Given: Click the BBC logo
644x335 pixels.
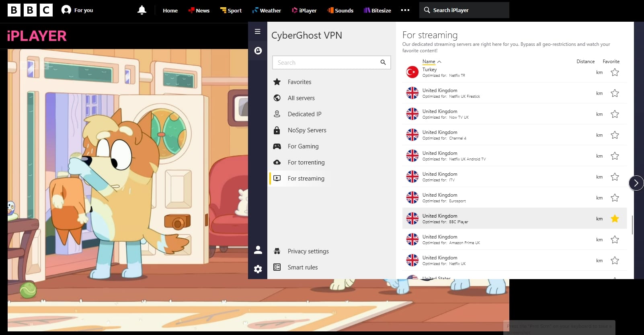Looking at the screenshot, I should click(30, 10).
